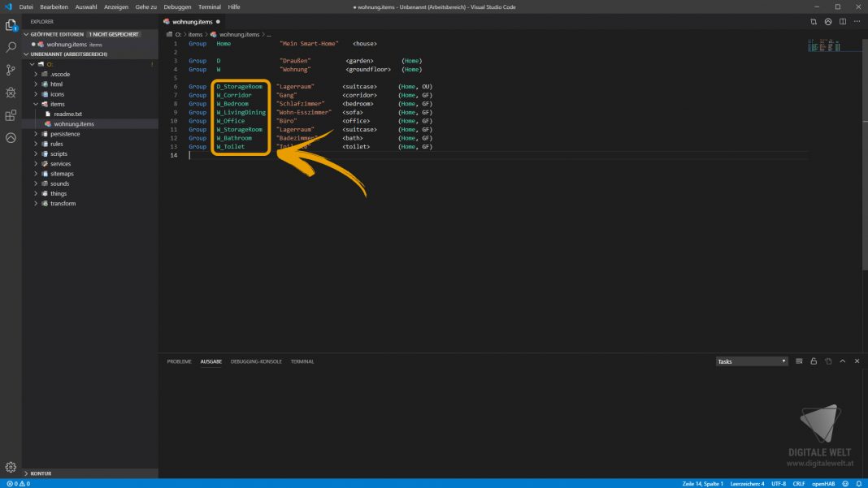Open the Source Control view
The width and height of the screenshot is (868, 488).
tap(11, 71)
